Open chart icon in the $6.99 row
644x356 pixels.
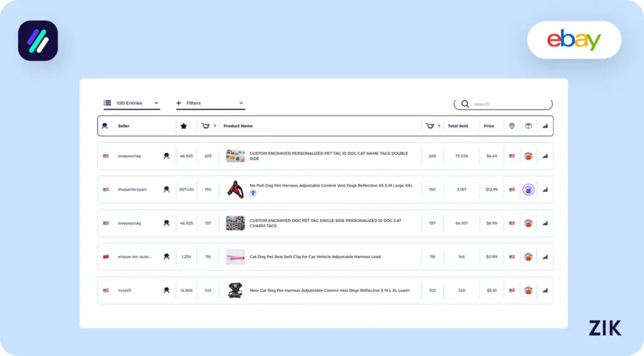[545, 223]
